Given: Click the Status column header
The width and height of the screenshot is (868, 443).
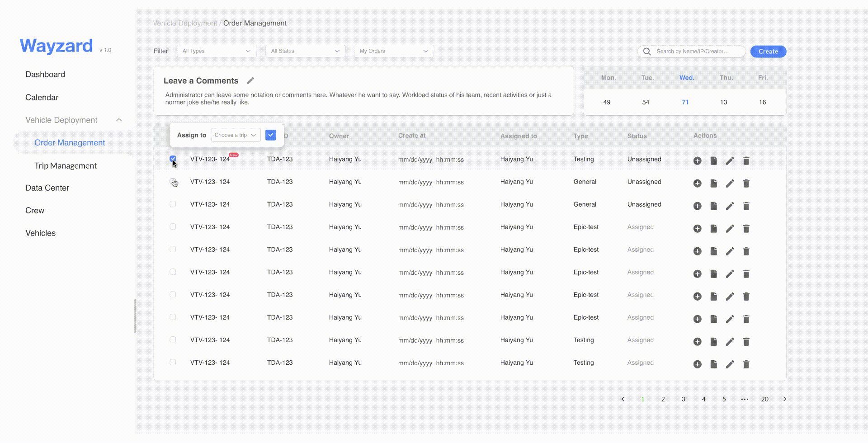Looking at the screenshot, I should click(637, 136).
